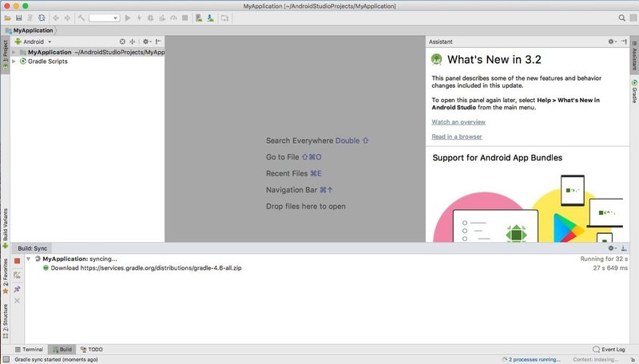
Task: Open the run configuration dropdown
Action: pos(105,18)
